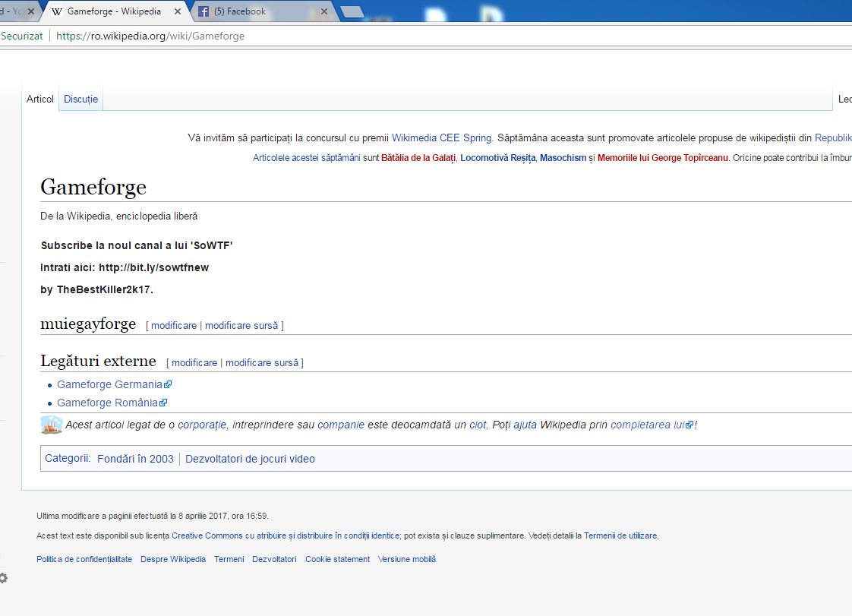
Task: Open the Wikimedia CEE Spring link
Action: click(x=442, y=138)
